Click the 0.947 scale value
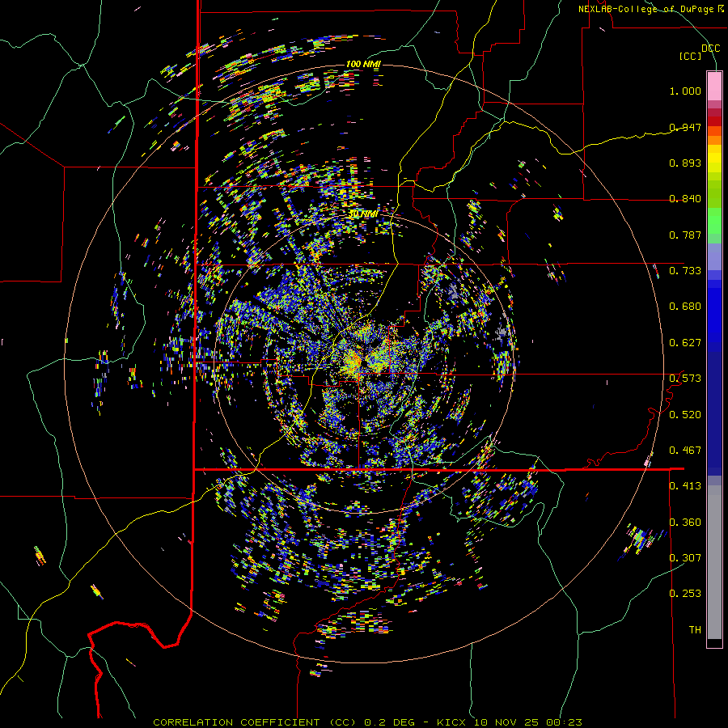This screenshot has width=728, height=728. (x=685, y=127)
